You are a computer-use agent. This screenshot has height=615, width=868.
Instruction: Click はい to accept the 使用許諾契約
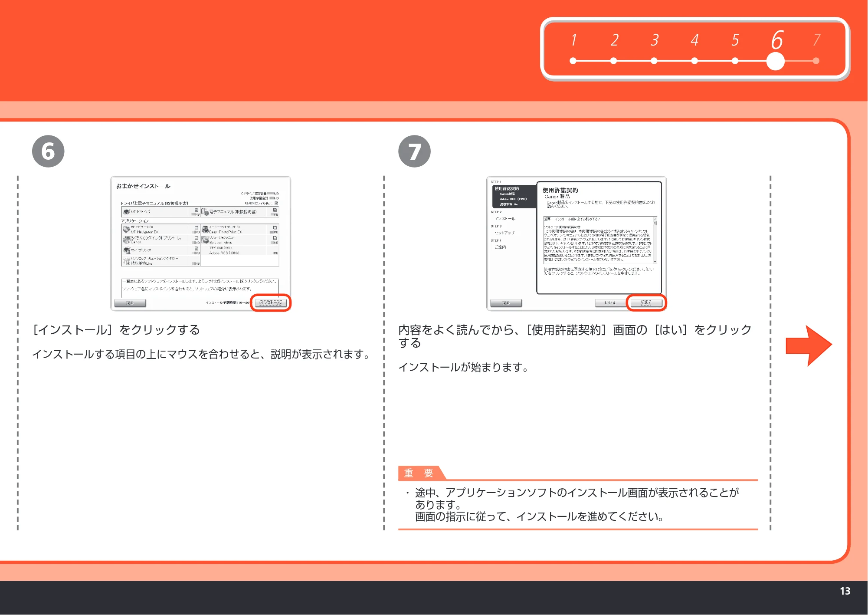(x=646, y=303)
